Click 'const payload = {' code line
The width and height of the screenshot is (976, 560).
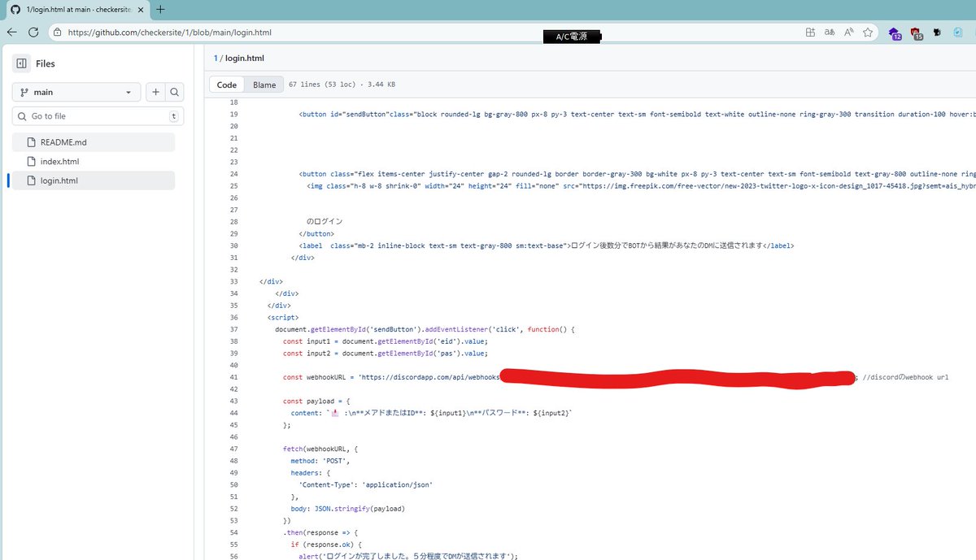[x=316, y=402]
